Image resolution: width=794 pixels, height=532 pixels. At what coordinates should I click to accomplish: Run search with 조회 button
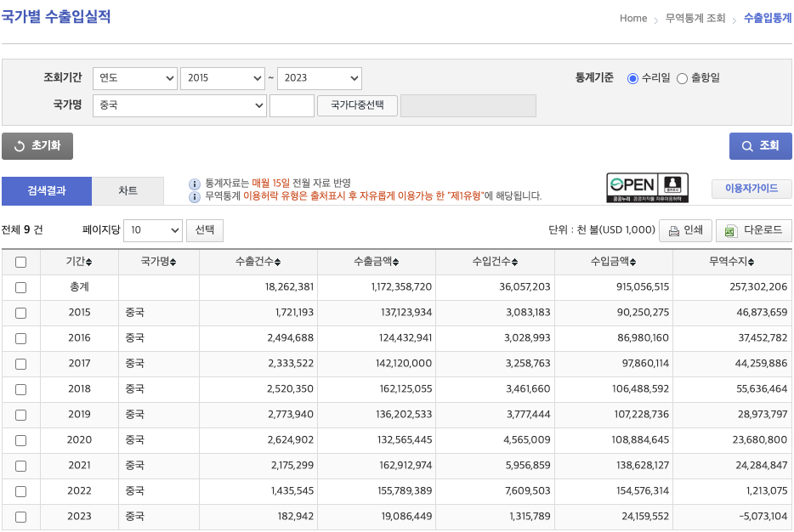[760, 146]
